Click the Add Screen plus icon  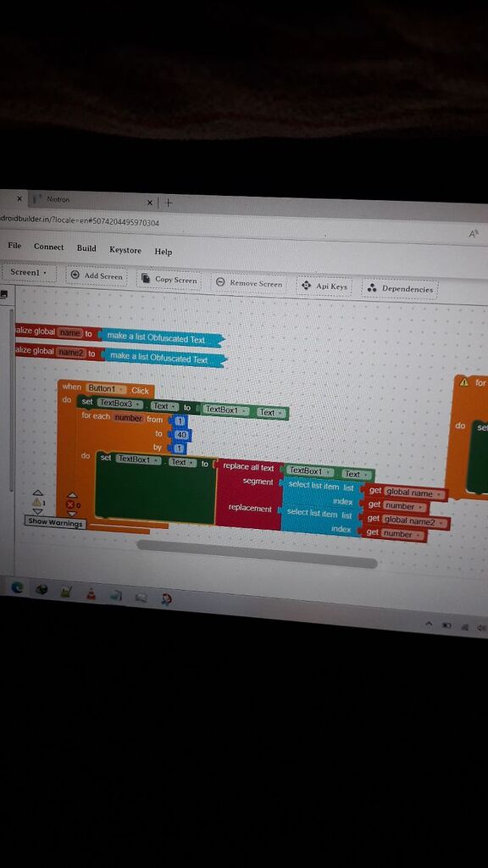[x=75, y=275]
